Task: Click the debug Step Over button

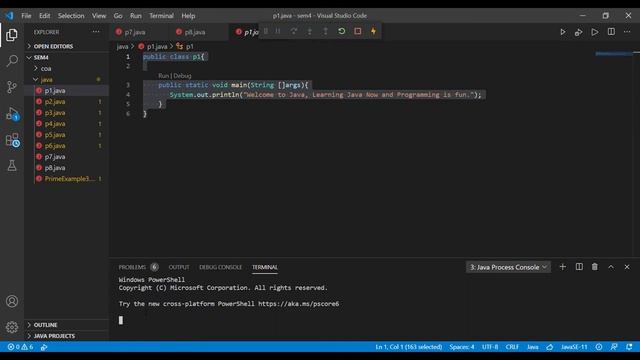Action: (294, 31)
